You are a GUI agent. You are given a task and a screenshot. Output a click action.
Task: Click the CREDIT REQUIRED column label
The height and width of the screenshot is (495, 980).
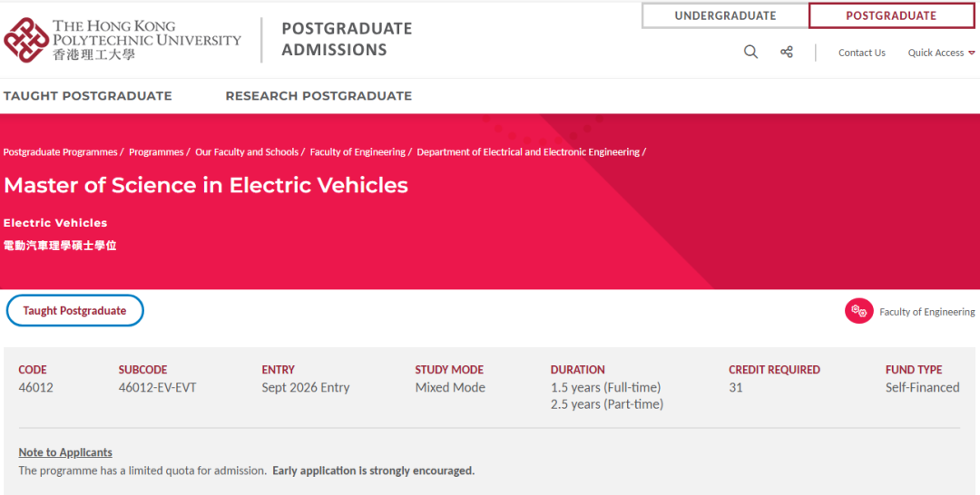tap(774, 370)
